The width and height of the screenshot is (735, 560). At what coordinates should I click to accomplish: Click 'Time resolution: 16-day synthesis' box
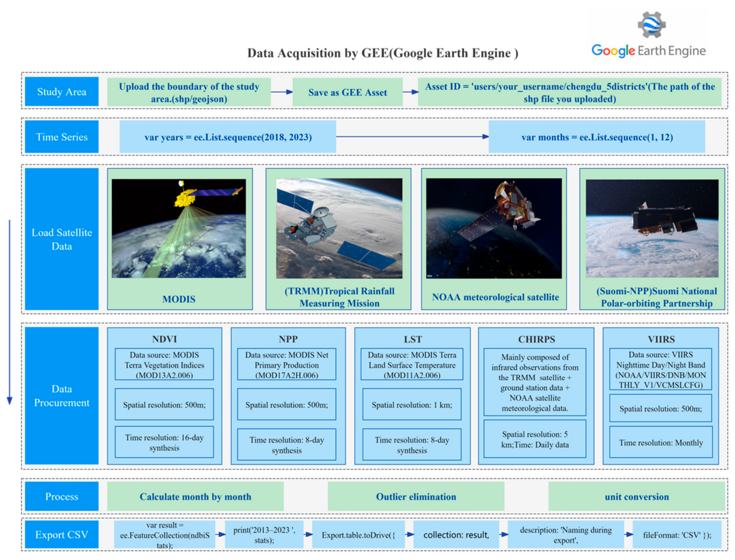click(164, 442)
